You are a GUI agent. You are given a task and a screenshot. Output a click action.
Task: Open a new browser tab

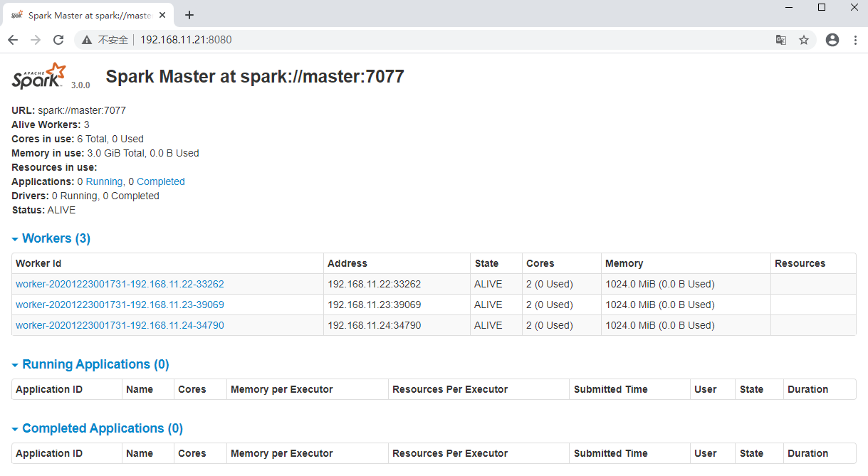(x=189, y=14)
